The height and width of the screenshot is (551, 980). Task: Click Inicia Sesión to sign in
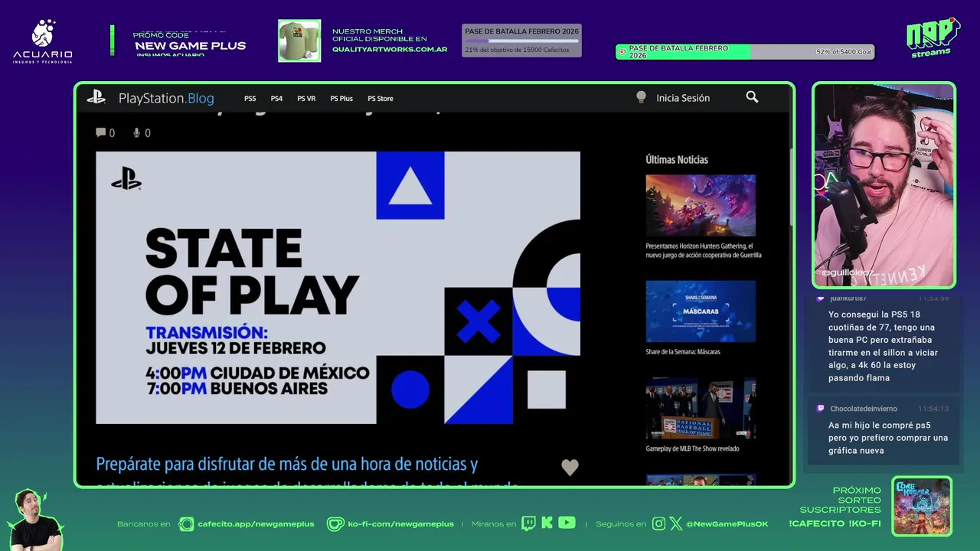click(683, 98)
